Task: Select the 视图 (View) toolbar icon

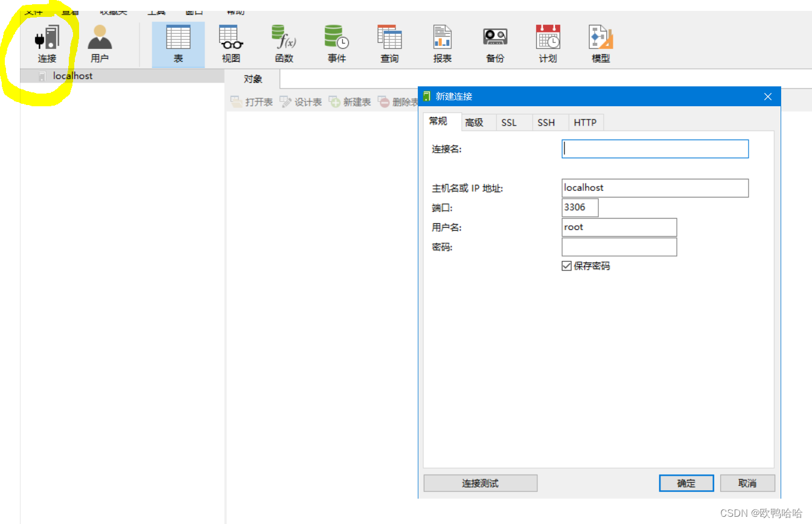Action: point(231,44)
